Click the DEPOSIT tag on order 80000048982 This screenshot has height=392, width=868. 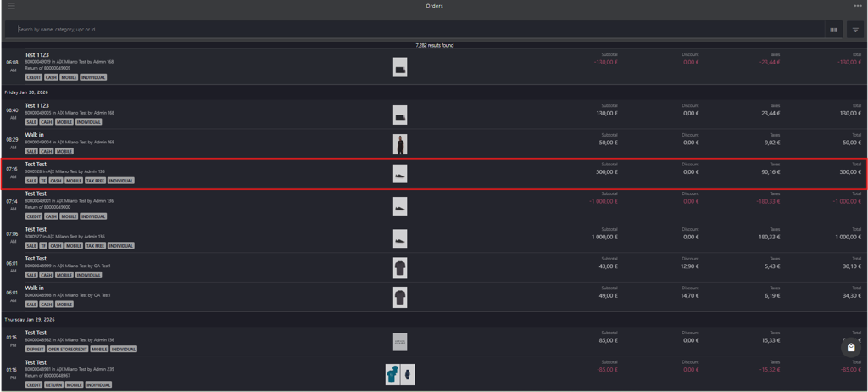(x=35, y=350)
